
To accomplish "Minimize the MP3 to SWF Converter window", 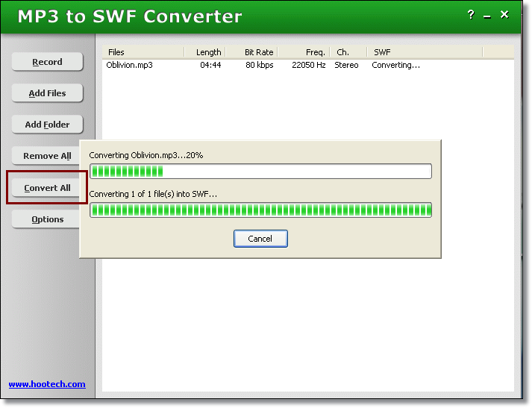I will (487, 14).
